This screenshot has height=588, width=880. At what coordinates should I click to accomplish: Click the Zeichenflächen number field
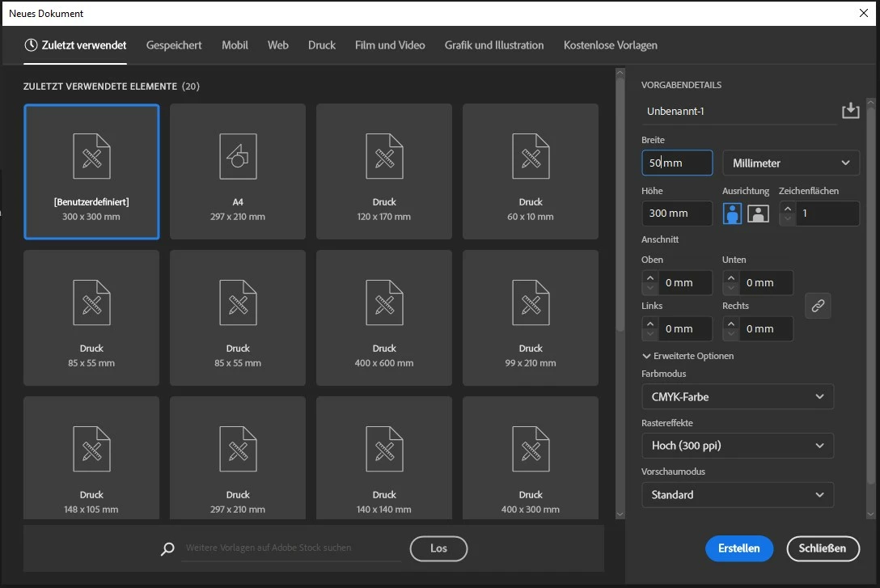(827, 214)
